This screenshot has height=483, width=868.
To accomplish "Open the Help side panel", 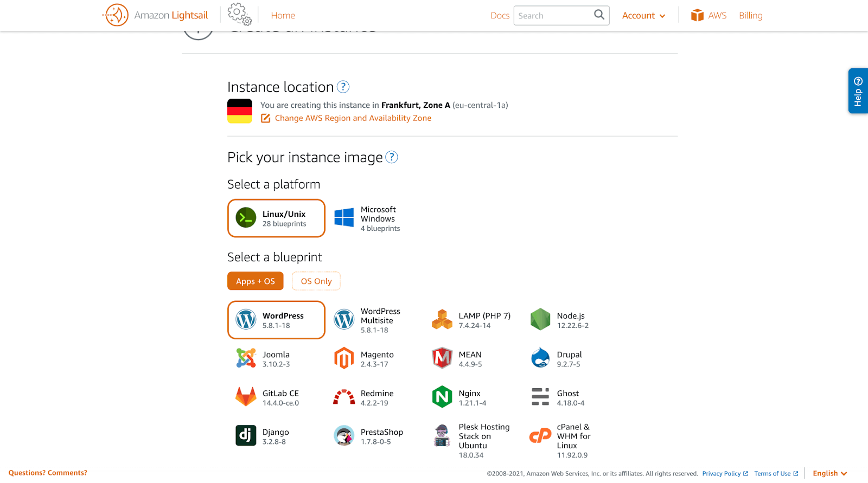I will click(x=858, y=91).
